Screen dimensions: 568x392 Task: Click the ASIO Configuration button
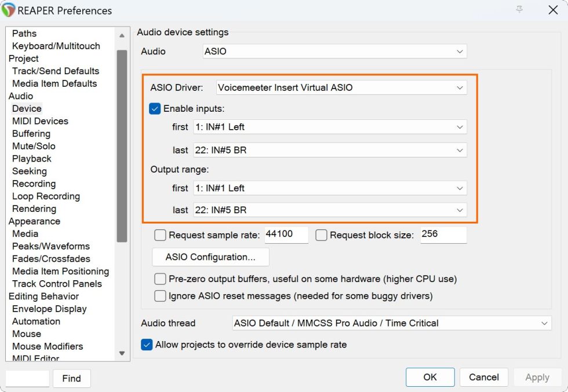click(x=210, y=257)
